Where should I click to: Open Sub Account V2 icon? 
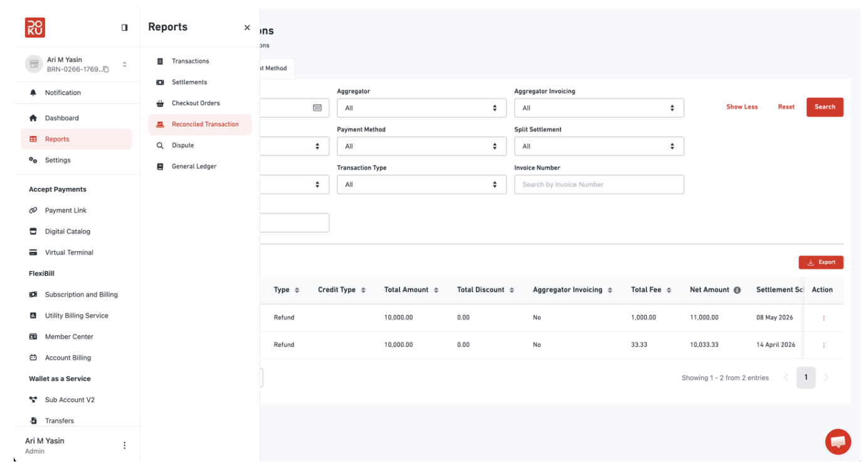coord(33,400)
